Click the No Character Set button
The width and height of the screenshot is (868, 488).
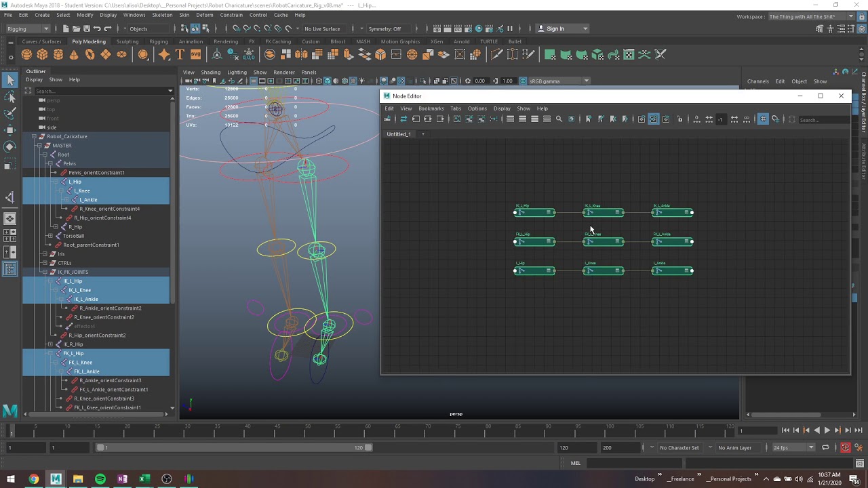coord(679,447)
